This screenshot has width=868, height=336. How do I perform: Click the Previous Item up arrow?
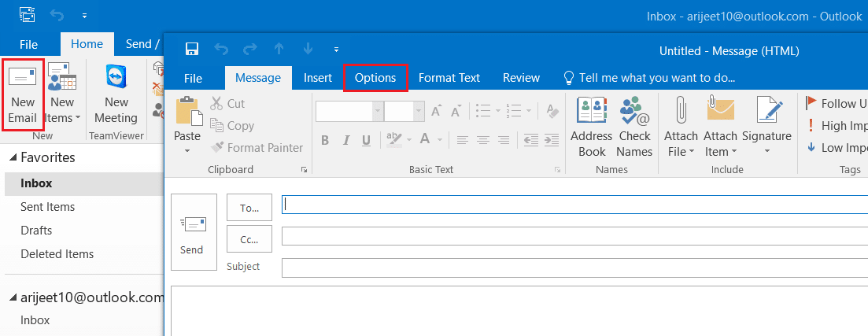[279, 50]
